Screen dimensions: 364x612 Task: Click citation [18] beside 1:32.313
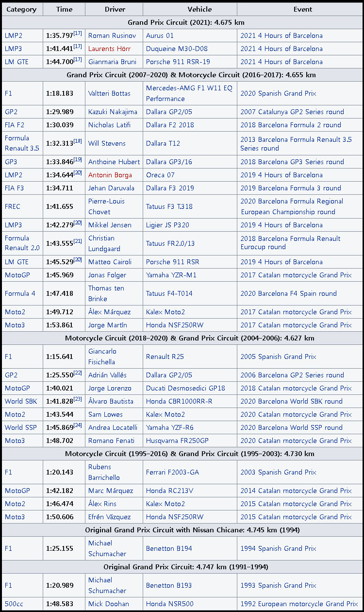click(78, 141)
